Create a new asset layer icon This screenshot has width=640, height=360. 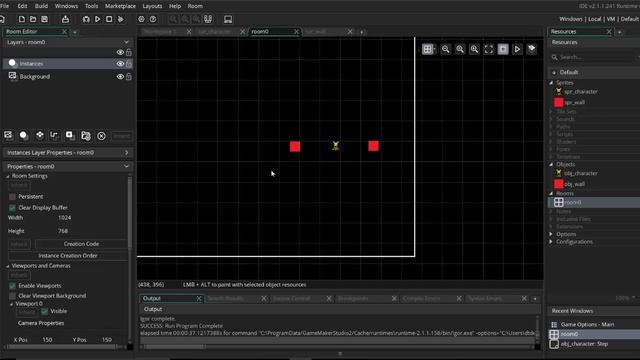click(x=70, y=135)
